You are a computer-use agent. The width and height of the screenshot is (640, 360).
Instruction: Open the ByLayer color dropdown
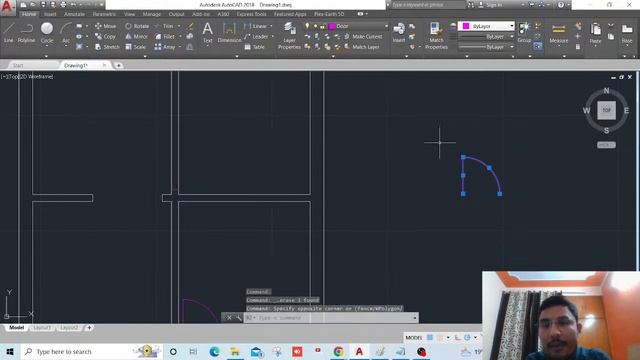point(511,26)
